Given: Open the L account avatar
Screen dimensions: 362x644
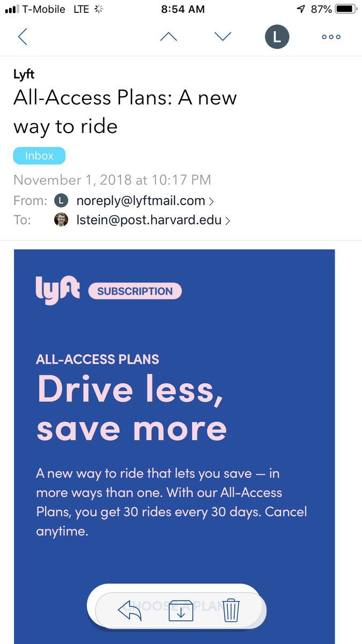Looking at the screenshot, I should pos(277,37).
